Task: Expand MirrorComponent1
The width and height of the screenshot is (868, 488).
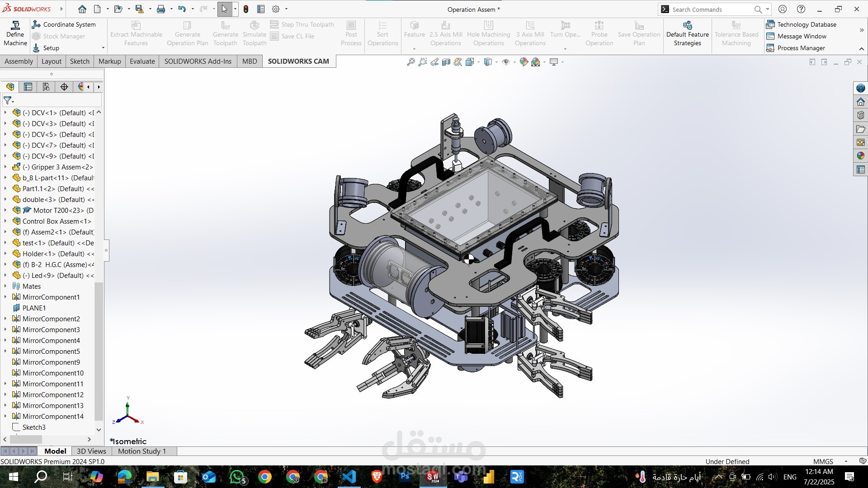Action: coord(5,297)
